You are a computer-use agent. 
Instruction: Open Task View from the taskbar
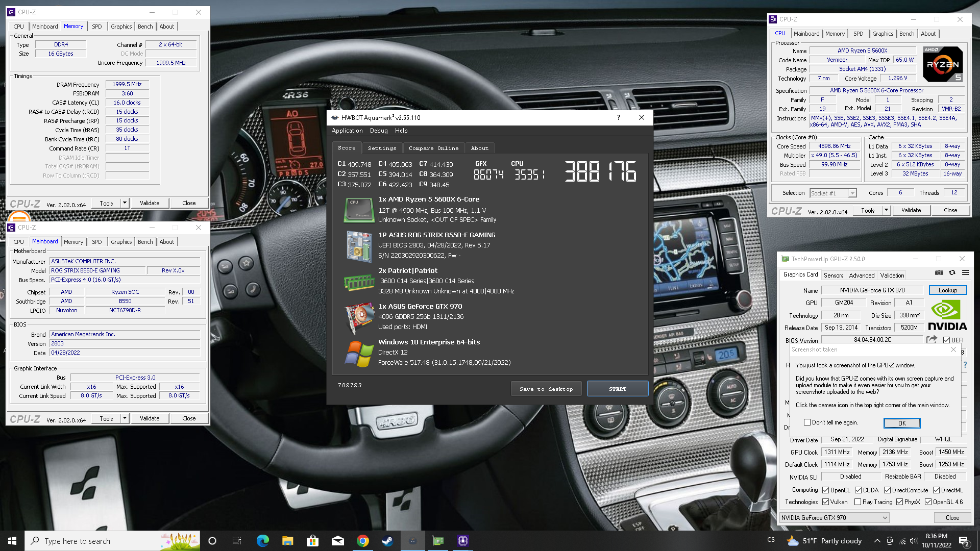pos(237,541)
